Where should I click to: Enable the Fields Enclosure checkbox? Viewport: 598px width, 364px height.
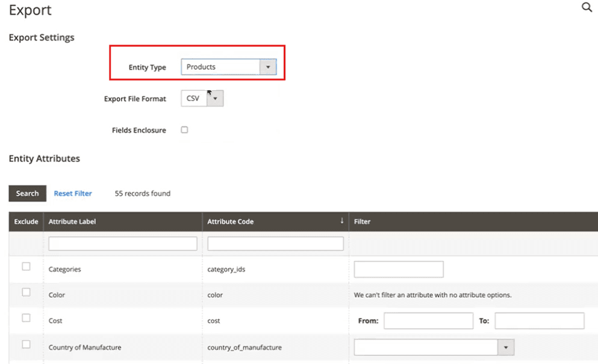coord(185,129)
